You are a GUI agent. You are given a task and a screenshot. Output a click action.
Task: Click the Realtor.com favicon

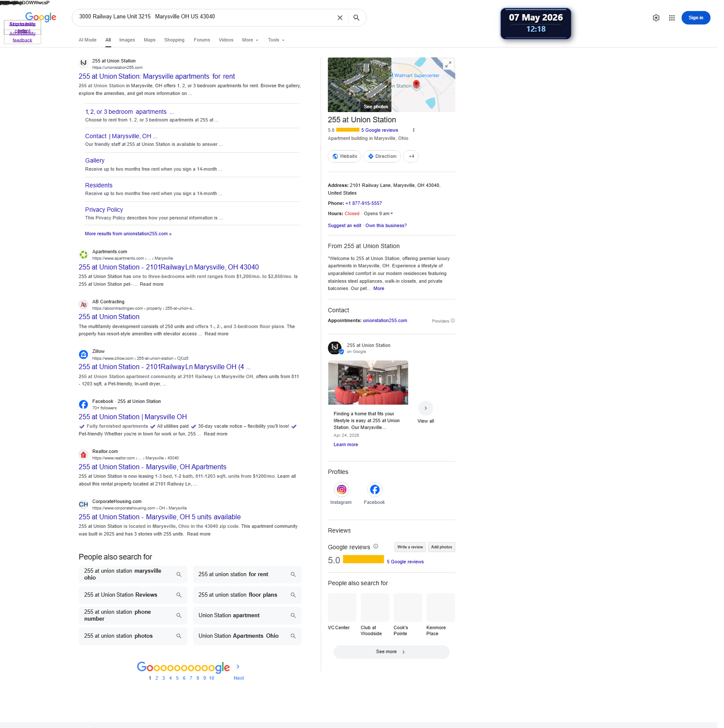click(x=83, y=455)
